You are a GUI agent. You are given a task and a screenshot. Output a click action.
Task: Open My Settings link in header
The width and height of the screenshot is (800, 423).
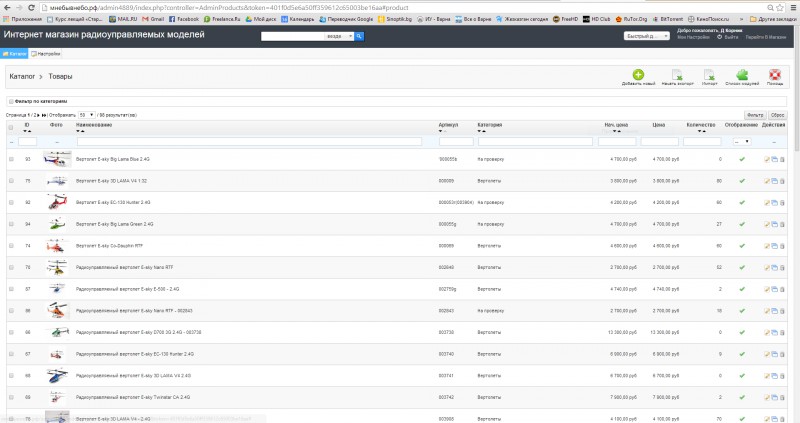(x=693, y=37)
